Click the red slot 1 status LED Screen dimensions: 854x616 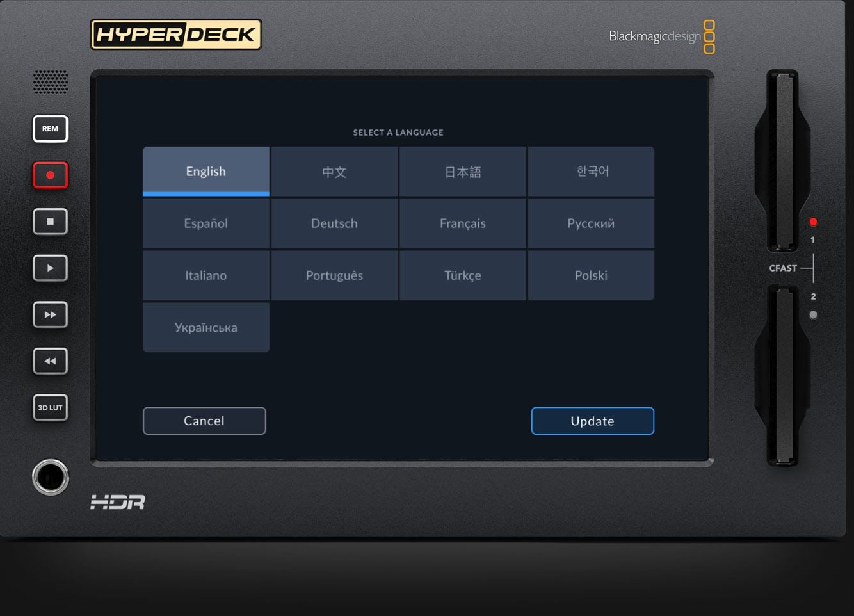coord(813,222)
